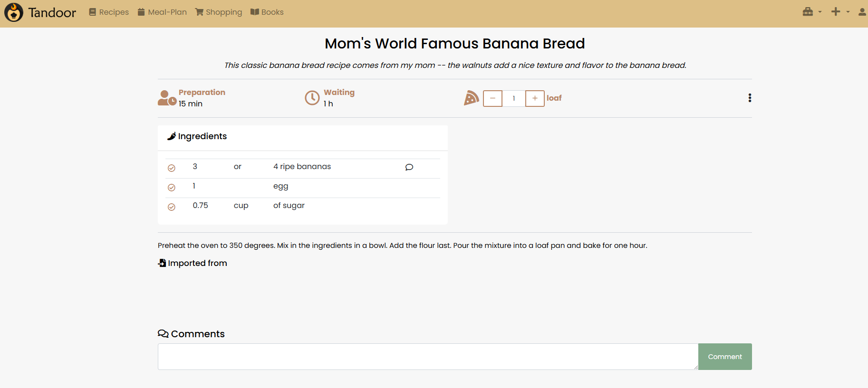868x388 pixels.
Task: Toggle the check mark for ripe bananas
Action: [x=172, y=168]
